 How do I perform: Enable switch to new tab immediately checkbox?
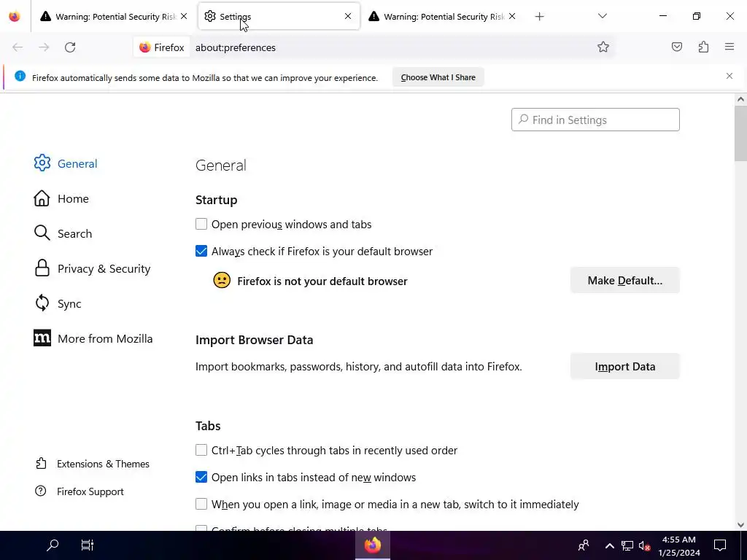pyautogui.click(x=201, y=504)
